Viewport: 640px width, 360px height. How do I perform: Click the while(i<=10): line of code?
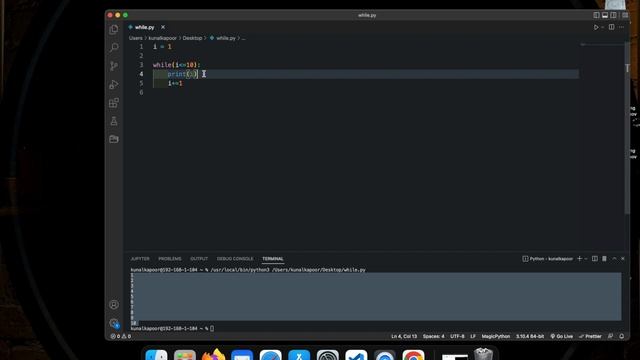(177, 65)
